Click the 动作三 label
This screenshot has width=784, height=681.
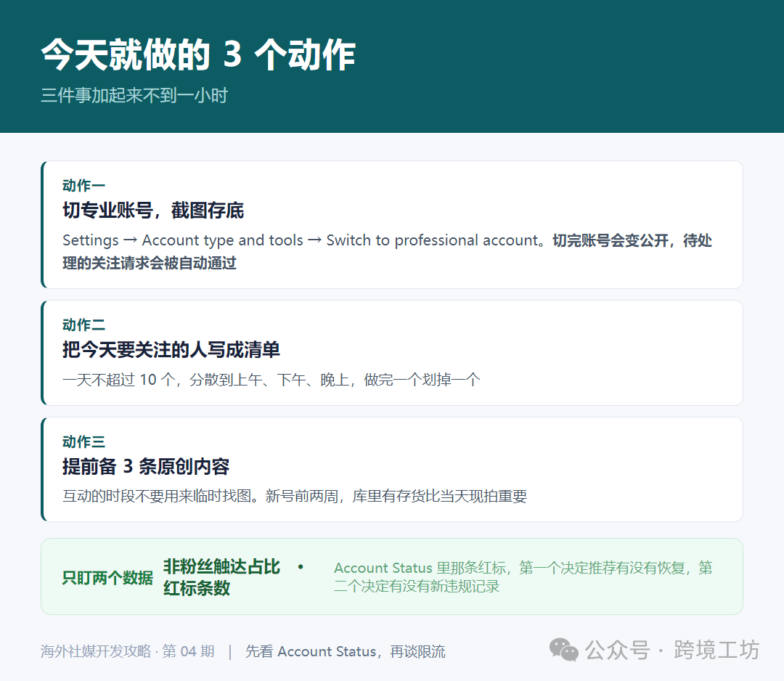pyautogui.click(x=83, y=441)
